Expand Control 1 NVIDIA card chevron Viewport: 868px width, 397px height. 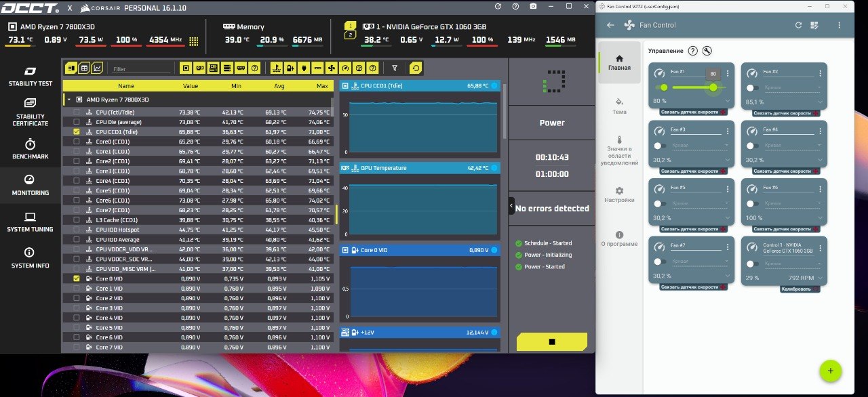[820, 278]
